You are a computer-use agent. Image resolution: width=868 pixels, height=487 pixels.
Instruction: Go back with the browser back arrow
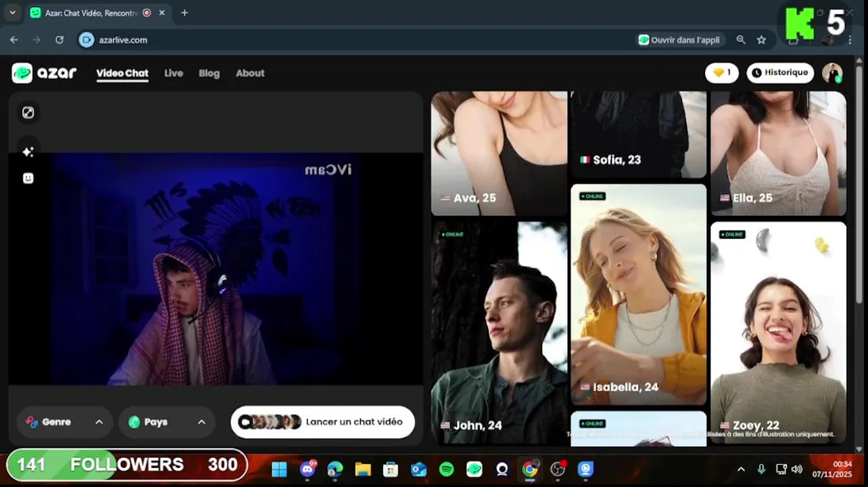tap(14, 40)
